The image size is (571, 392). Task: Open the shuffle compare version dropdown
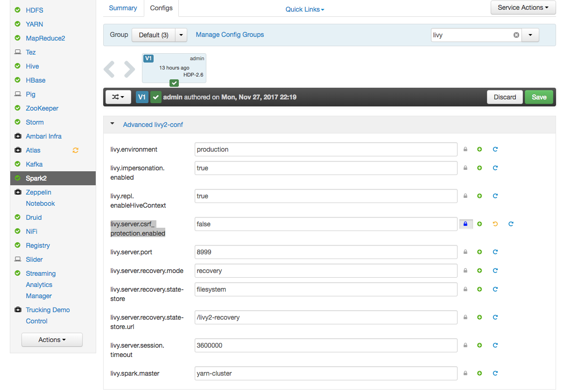118,97
